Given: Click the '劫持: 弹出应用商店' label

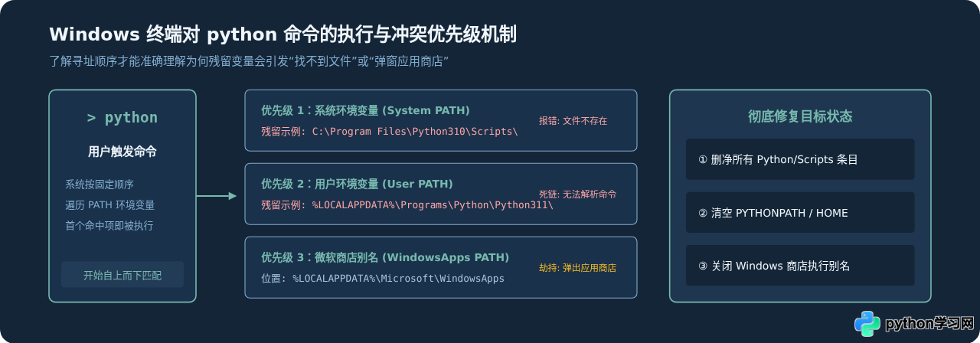Looking at the screenshot, I should tap(578, 268).
